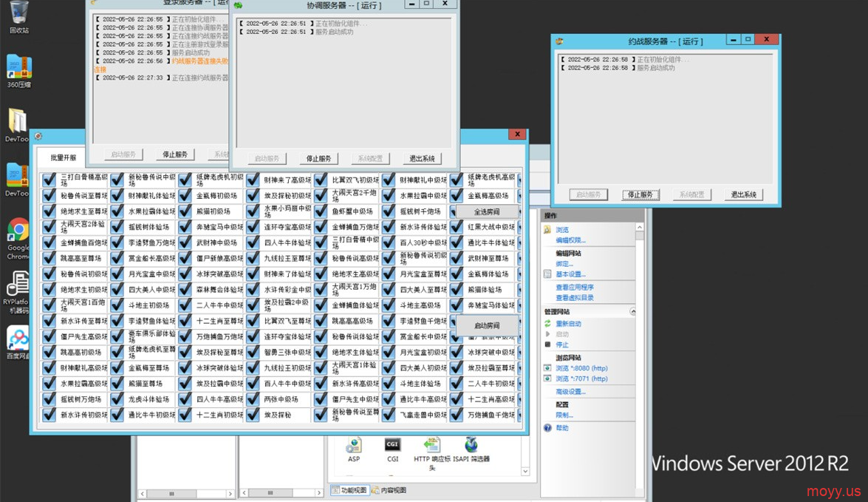Switch to 功能视图 tab in IIS

(349, 490)
